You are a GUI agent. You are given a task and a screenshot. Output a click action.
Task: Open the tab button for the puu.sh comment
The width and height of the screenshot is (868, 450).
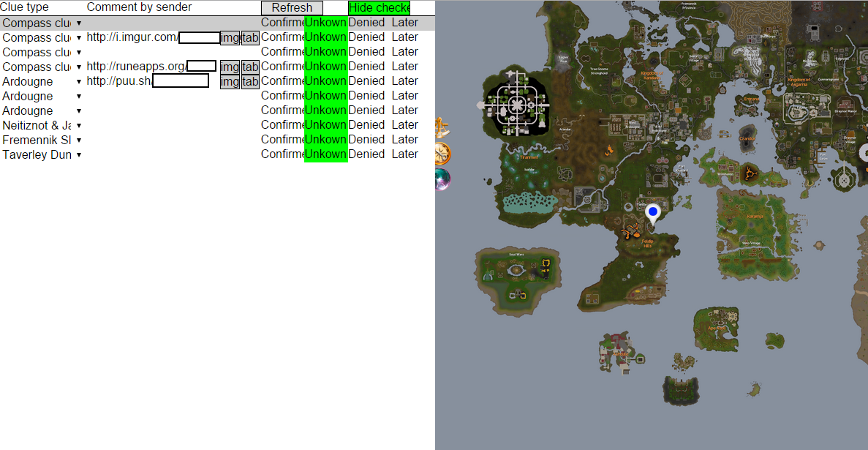point(250,81)
